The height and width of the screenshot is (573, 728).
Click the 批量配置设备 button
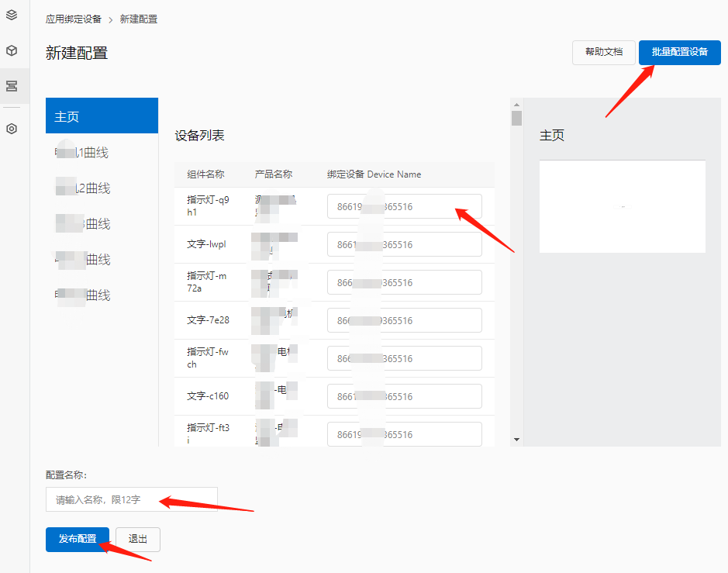coord(679,52)
